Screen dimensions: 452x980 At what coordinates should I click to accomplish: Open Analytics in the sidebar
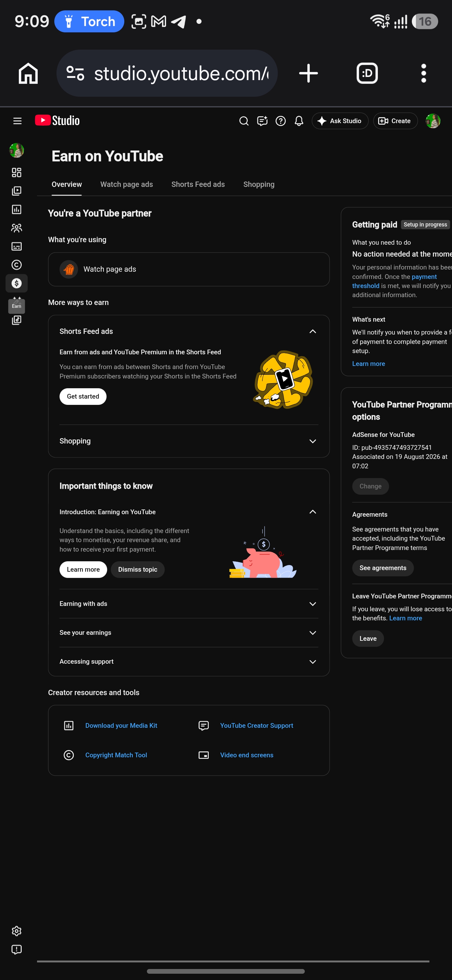click(x=16, y=210)
